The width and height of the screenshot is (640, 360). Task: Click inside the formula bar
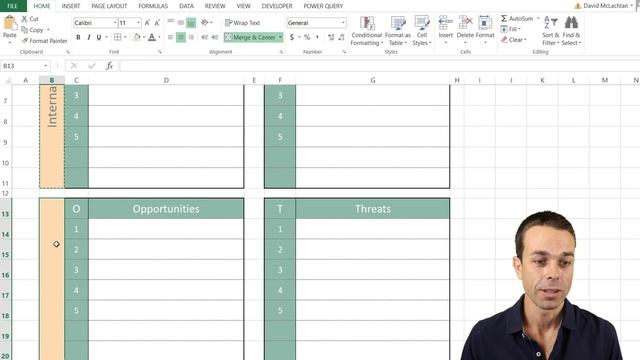380,66
